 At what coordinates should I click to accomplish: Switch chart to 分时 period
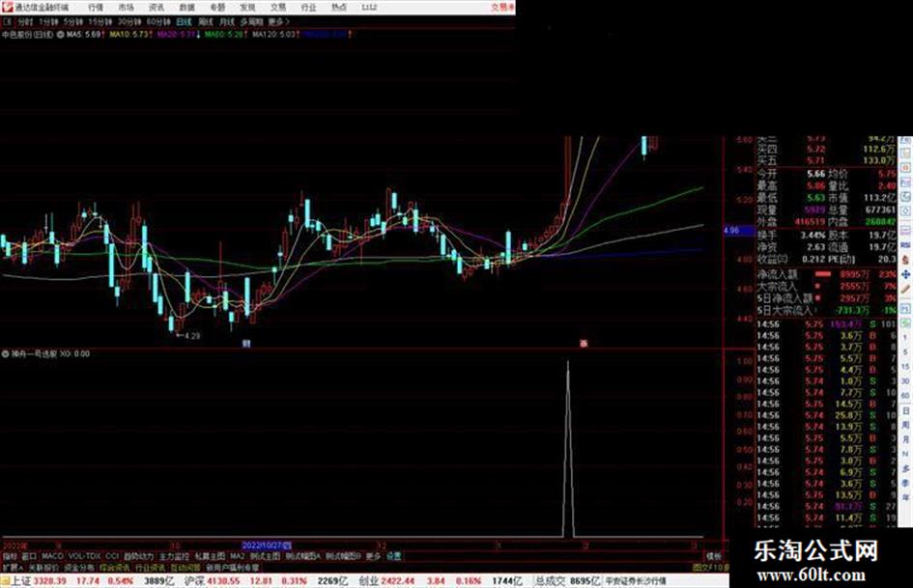pyautogui.click(x=25, y=22)
